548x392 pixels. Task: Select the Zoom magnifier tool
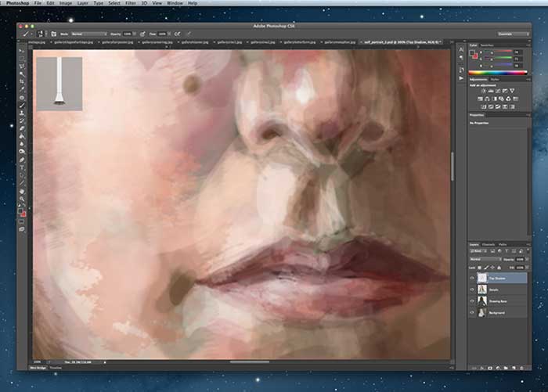[22, 200]
